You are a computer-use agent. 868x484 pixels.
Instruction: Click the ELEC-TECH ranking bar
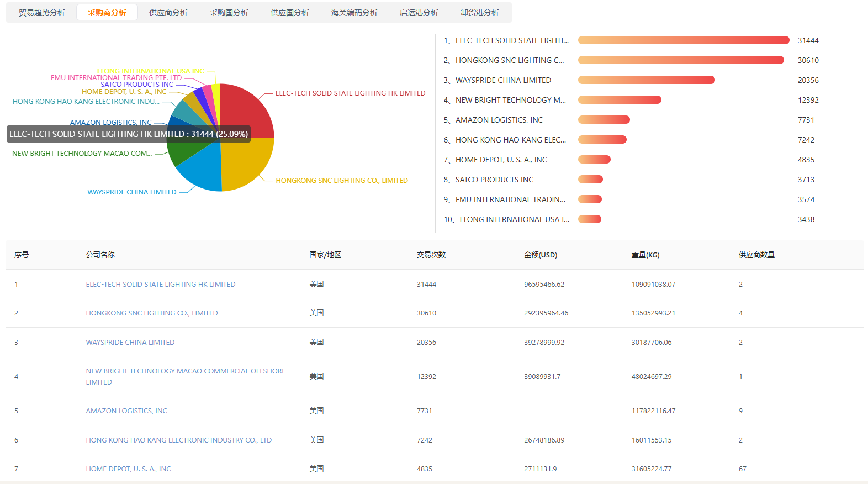[x=684, y=40]
